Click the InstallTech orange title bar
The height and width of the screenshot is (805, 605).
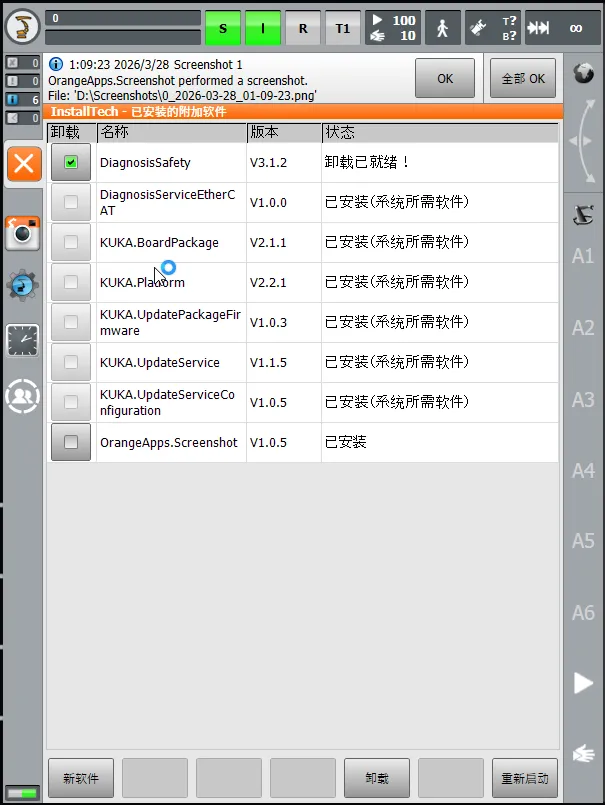point(303,111)
